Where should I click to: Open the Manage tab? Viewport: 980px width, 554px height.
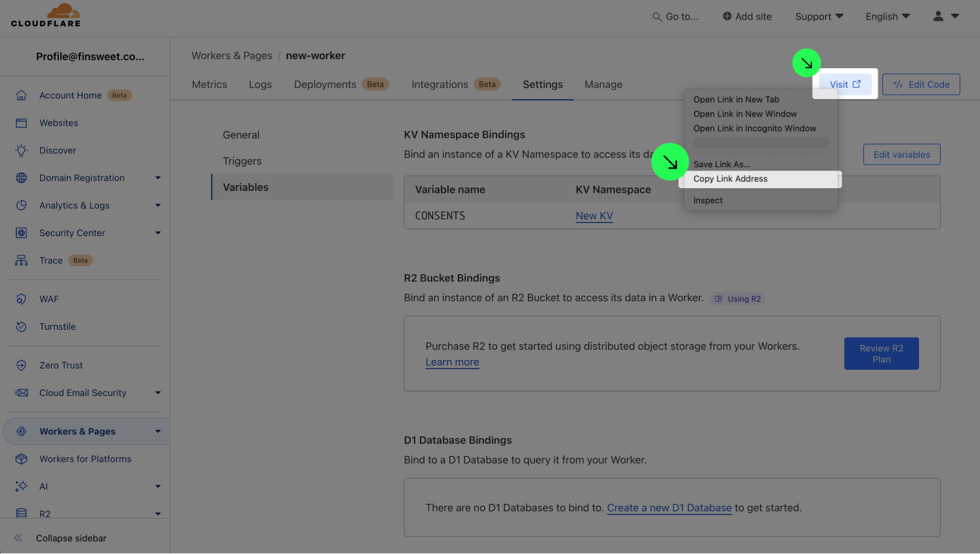(x=603, y=85)
